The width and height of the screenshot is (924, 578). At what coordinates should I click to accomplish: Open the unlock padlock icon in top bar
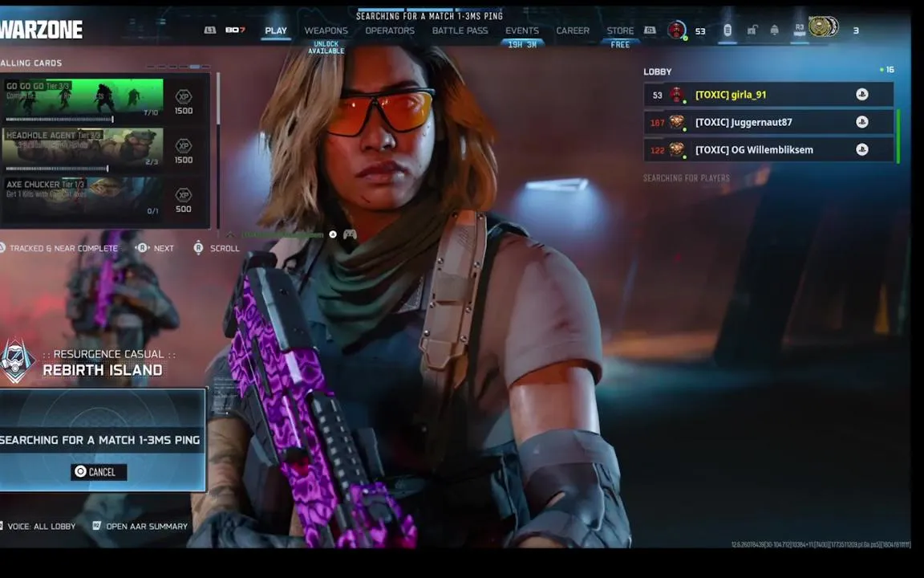(x=752, y=30)
